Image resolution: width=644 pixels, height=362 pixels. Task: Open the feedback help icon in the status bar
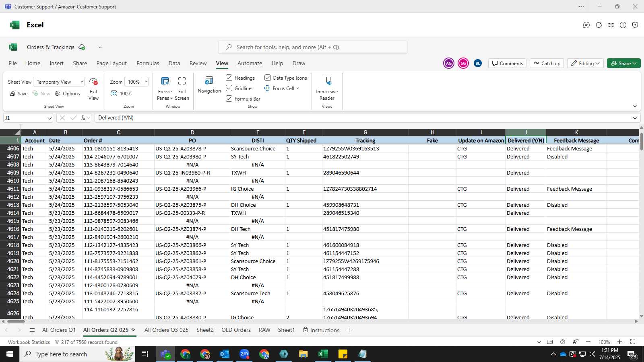coord(563,342)
